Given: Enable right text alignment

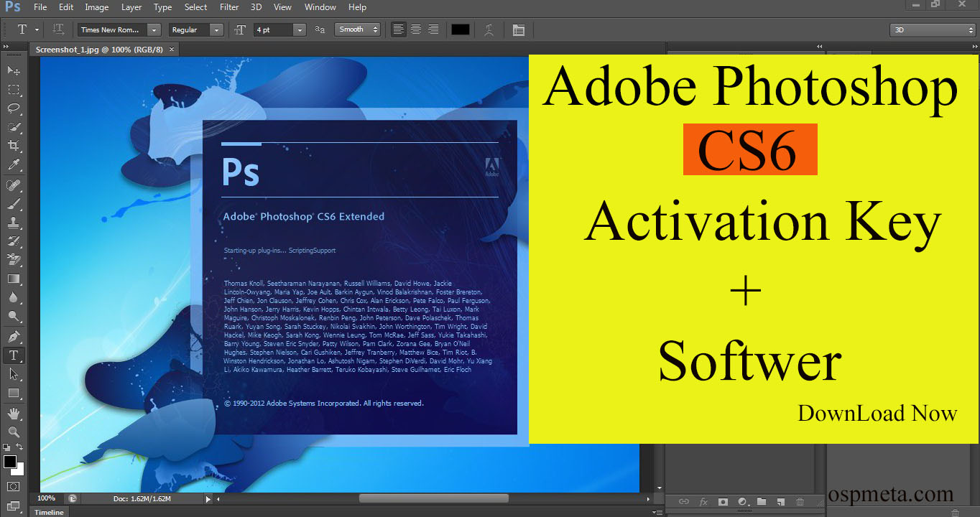Looking at the screenshot, I should tap(433, 29).
